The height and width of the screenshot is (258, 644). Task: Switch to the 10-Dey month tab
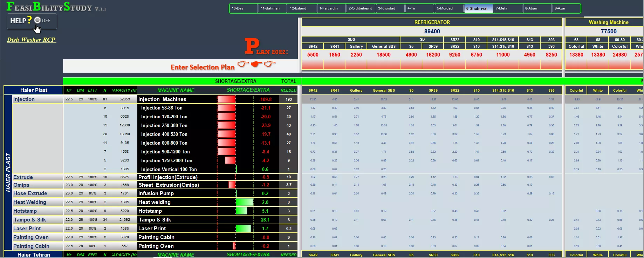tap(244, 8)
